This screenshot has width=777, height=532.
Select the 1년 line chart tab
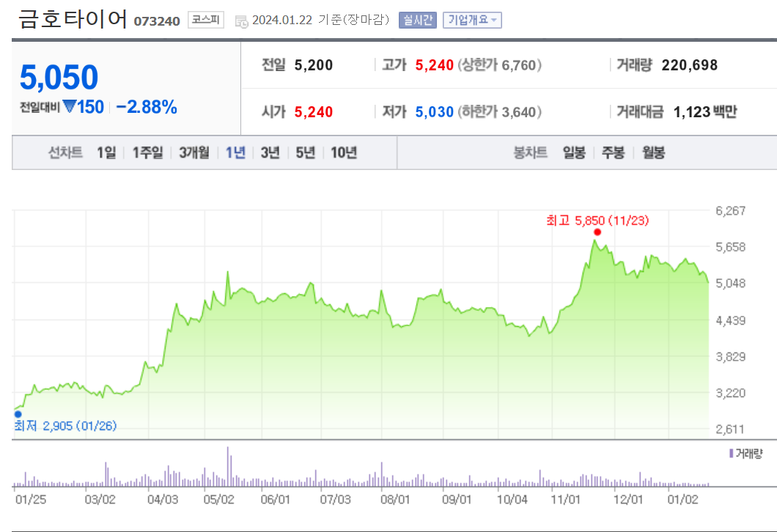coord(235,152)
